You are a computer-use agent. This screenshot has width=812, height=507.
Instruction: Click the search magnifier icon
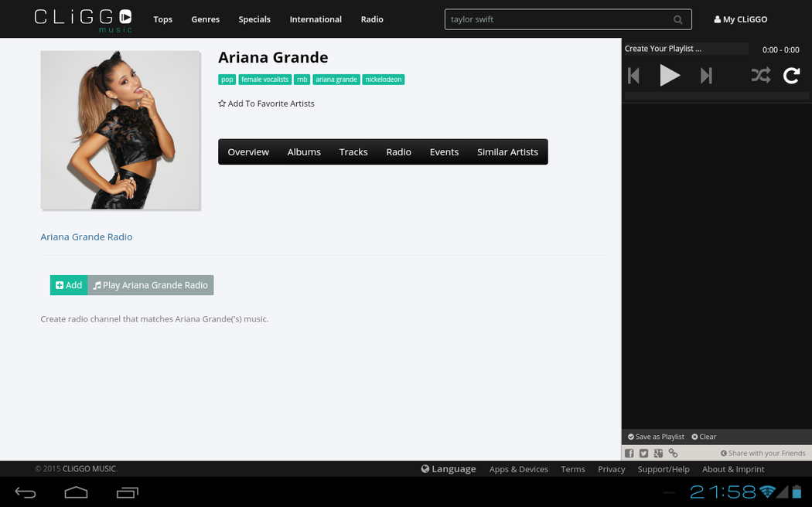pos(678,19)
